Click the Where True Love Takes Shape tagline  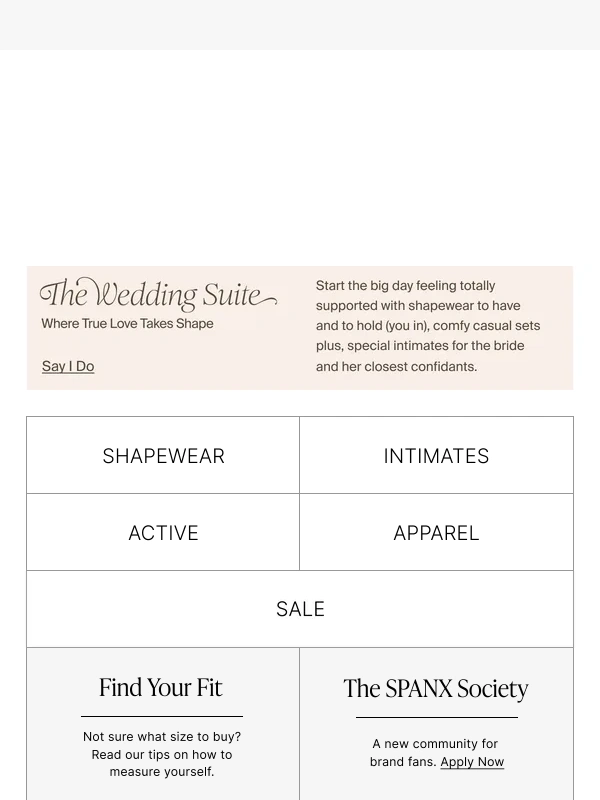coord(127,324)
